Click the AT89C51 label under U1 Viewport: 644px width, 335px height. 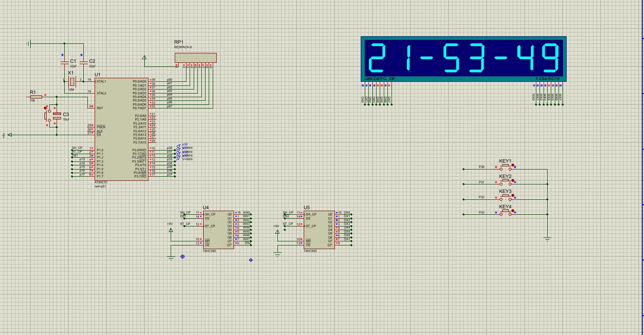pos(100,183)
